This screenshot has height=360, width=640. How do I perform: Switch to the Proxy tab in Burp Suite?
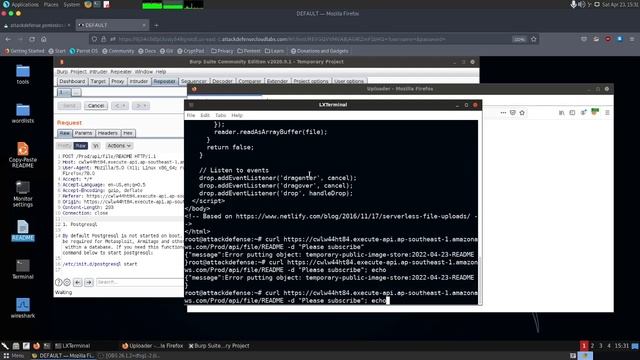click(118, 81)
